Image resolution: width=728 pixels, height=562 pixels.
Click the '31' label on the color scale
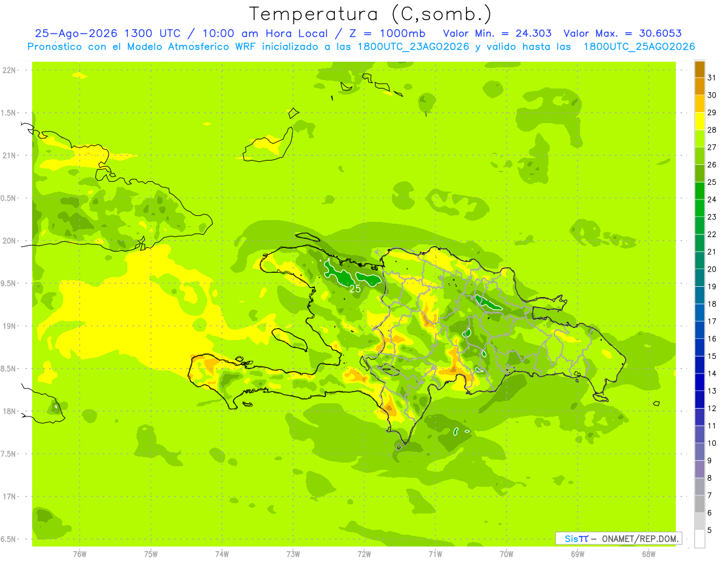coord(712,78)
